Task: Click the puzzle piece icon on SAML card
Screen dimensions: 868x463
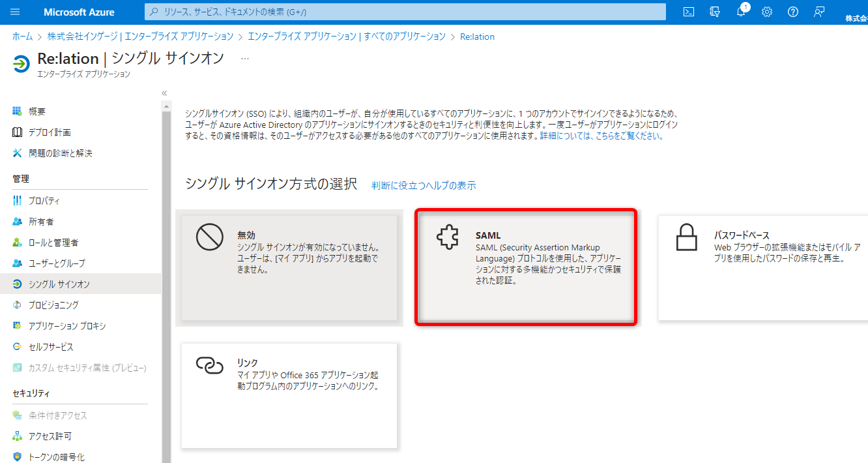Action: tap(448, 238)
